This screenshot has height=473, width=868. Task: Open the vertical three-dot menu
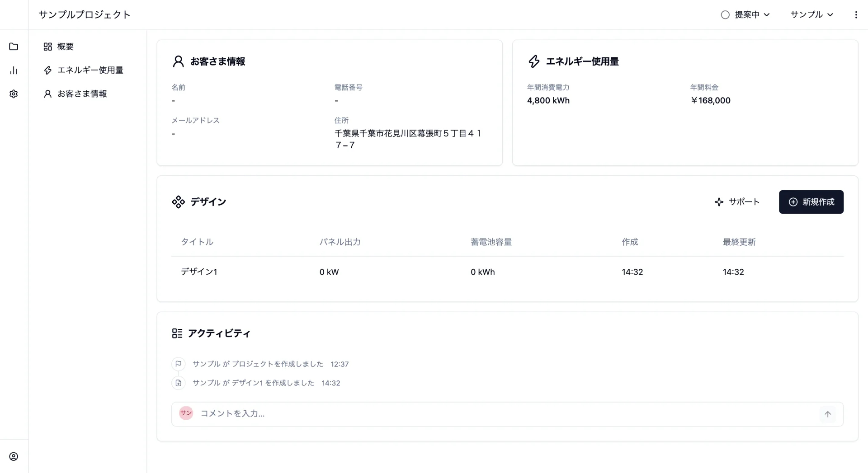click(856, 14)
